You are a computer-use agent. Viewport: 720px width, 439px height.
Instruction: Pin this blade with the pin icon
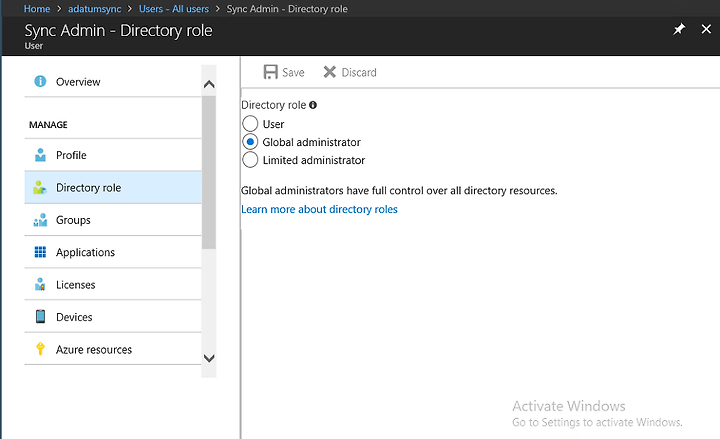point(679,29)
